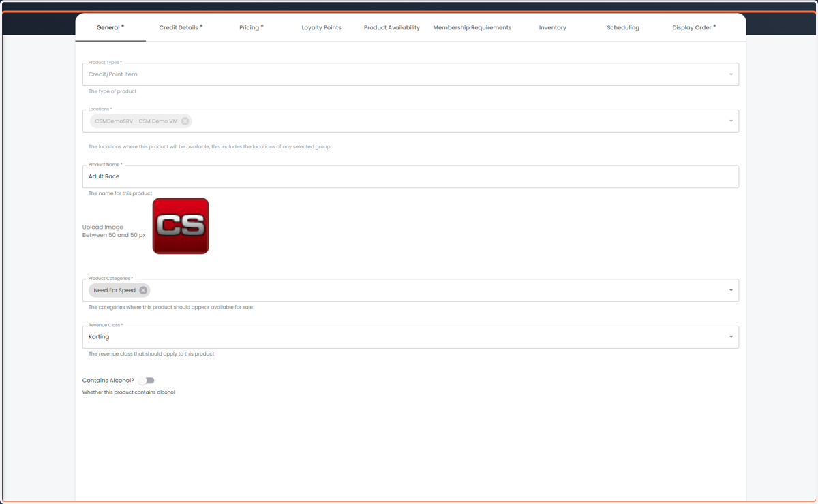Go to the Loyalty Points tab
The width and height of the screenshot is (818, 504).
[x=321, y=27]
